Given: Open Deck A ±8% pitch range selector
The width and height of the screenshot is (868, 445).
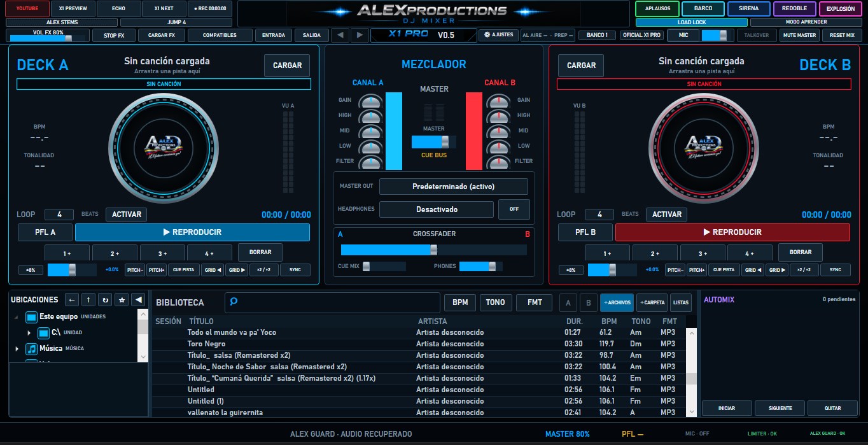Looking at the screenshot, I should pos(31,270).
